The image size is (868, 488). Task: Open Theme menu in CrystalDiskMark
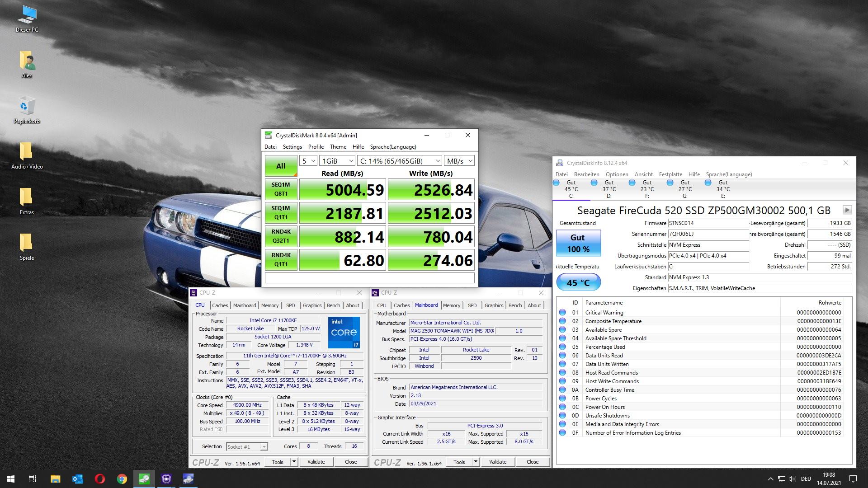(338, 147)
